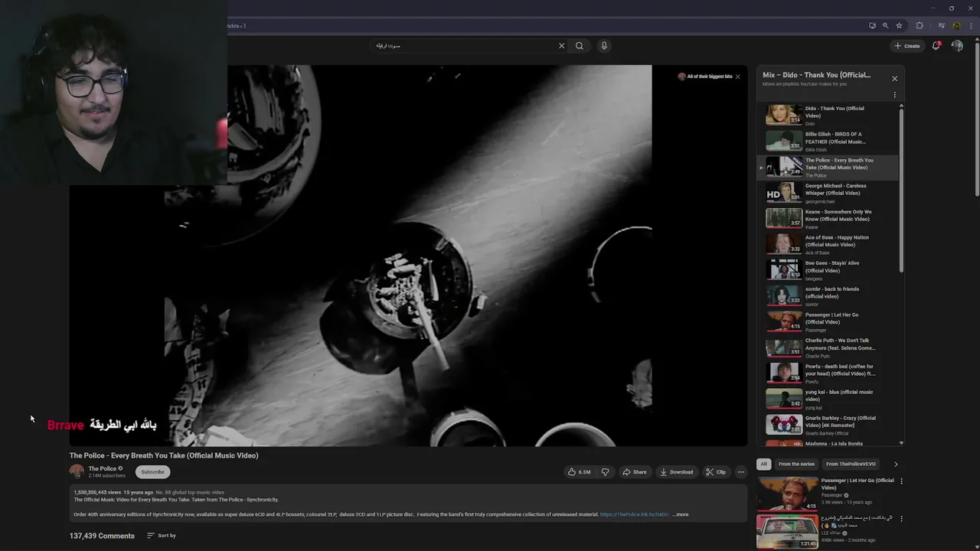Play Passenger - Let Her Go in mix list

(x=828, y=321)
